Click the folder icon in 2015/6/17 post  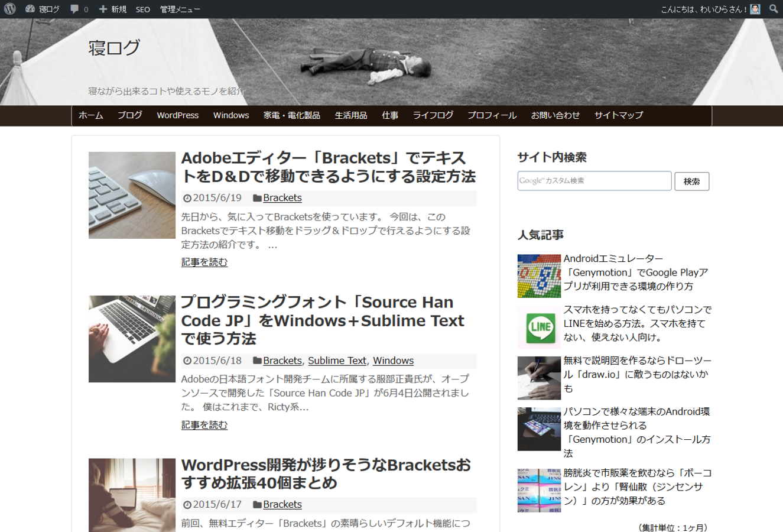[x=257, y=505]
